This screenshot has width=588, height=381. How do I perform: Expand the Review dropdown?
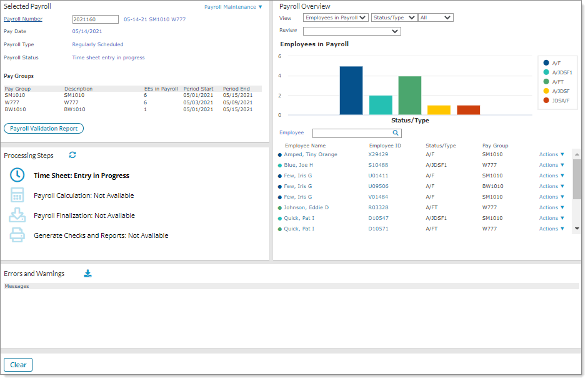(x=352, y=31)
